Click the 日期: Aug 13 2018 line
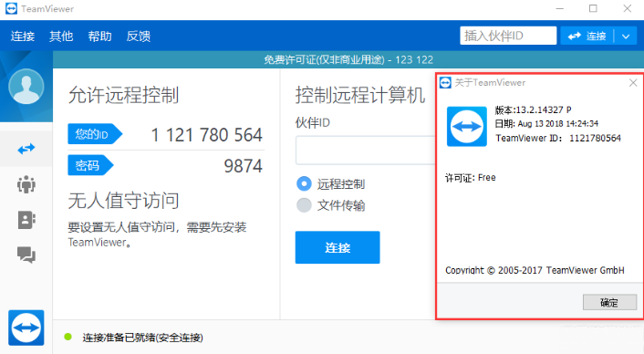 [x=546, y=123]
